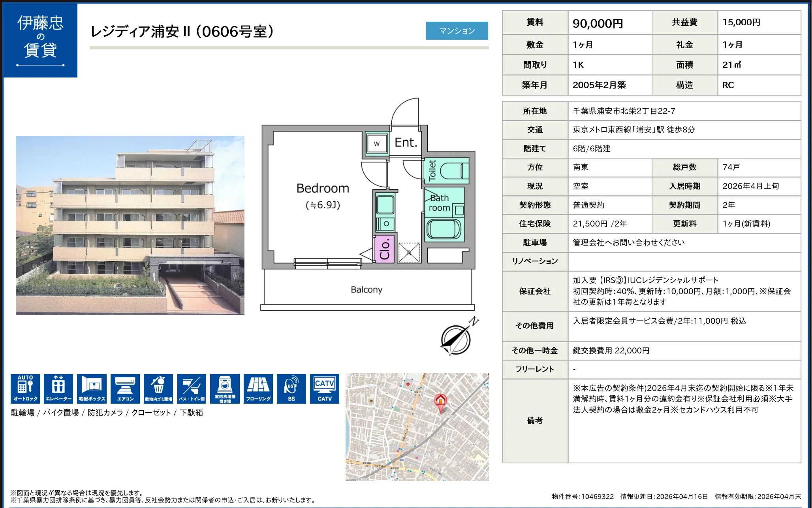Select the BS broadcast satellite icon
This screenshot has width=812, height=508.
[x=291, y=388]
